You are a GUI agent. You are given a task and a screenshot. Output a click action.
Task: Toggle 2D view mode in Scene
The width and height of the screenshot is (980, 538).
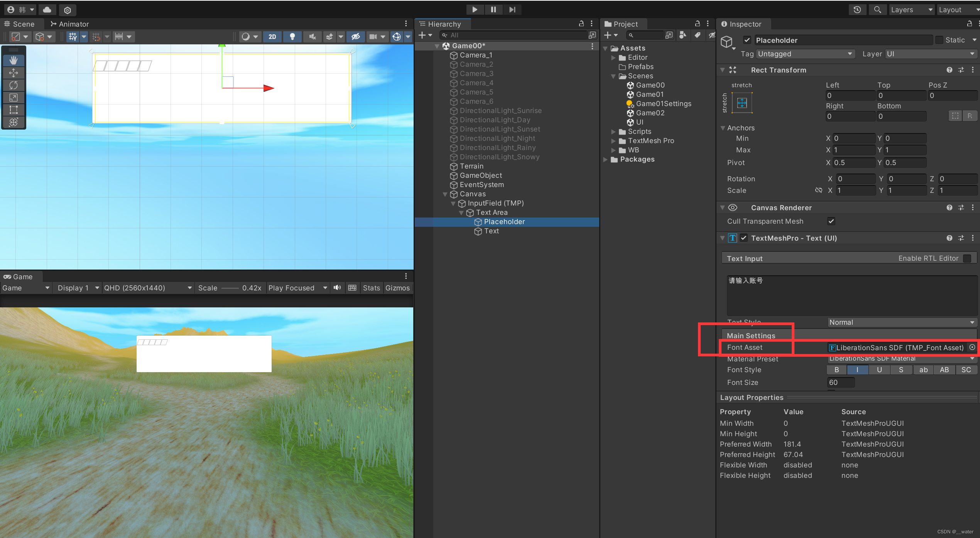pyautogui.click(x=272, y=37)
